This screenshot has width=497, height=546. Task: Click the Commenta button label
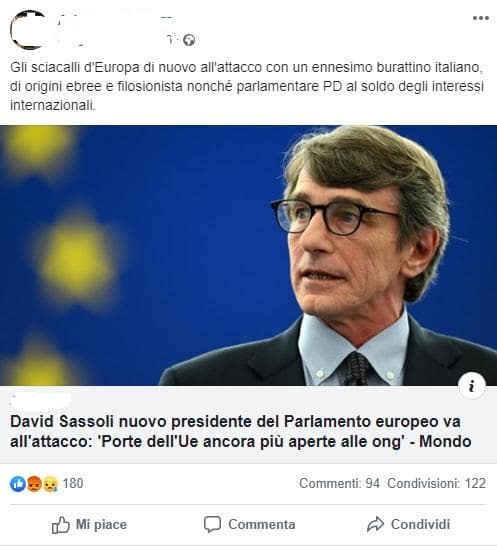pos(262,524)
